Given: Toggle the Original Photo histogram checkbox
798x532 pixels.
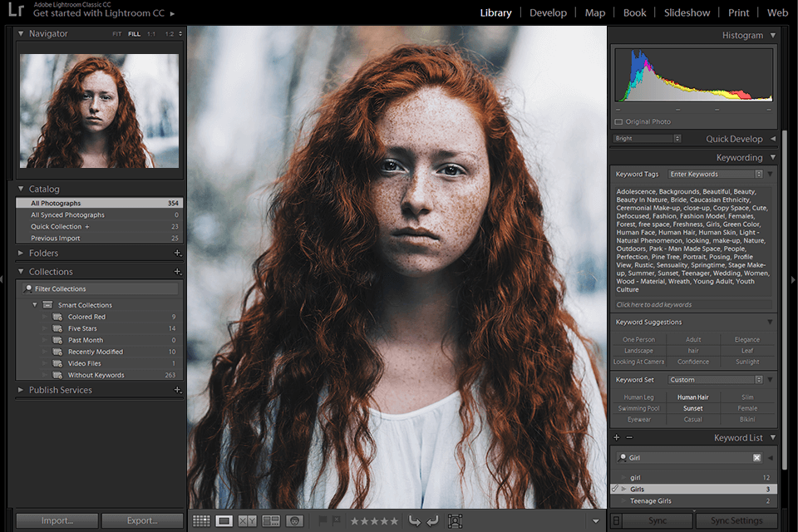Looking at the screenshot, I should [617, 121].
